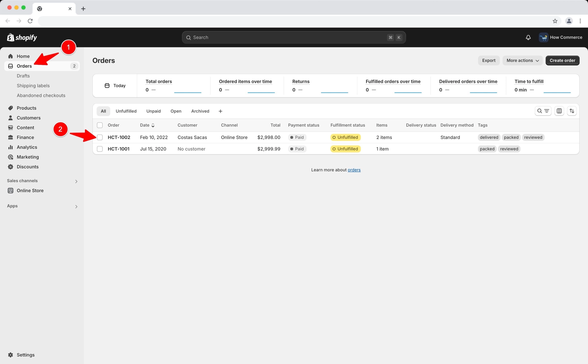The image size is (588, 364).
Task: Select the All orders tab
Action: (103, 111)
